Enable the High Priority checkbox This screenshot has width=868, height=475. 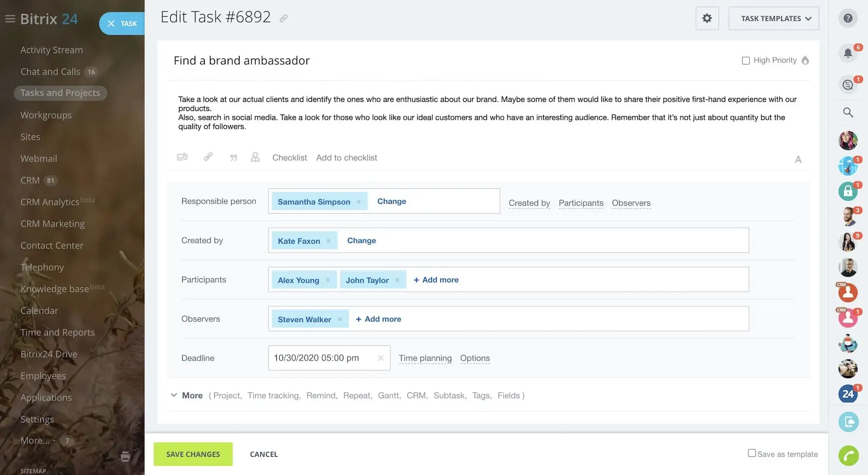point(746,60)
